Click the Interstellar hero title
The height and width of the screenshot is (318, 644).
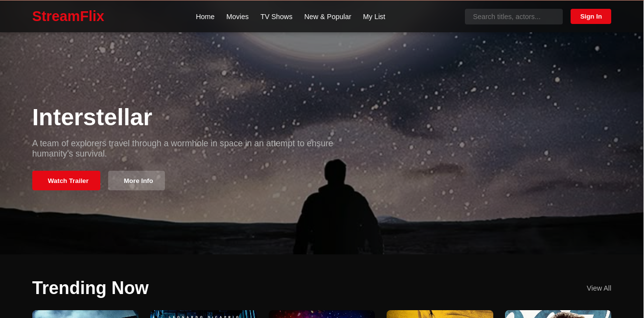tap(92, 117)
